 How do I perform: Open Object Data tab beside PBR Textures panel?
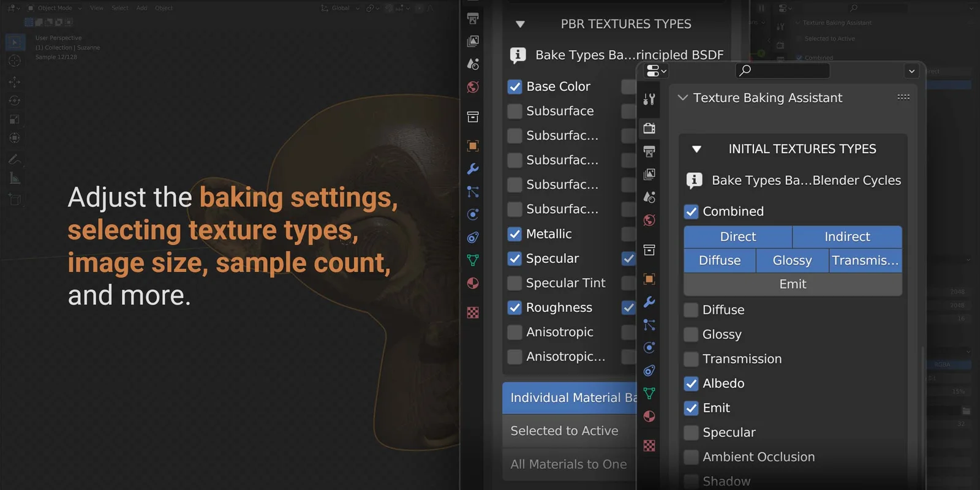(473, 260)
